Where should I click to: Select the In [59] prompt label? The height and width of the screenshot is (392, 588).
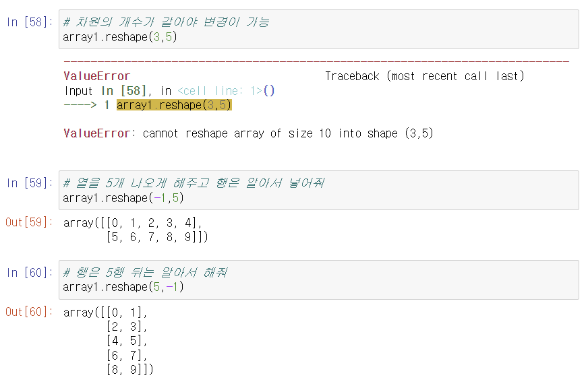29,183
